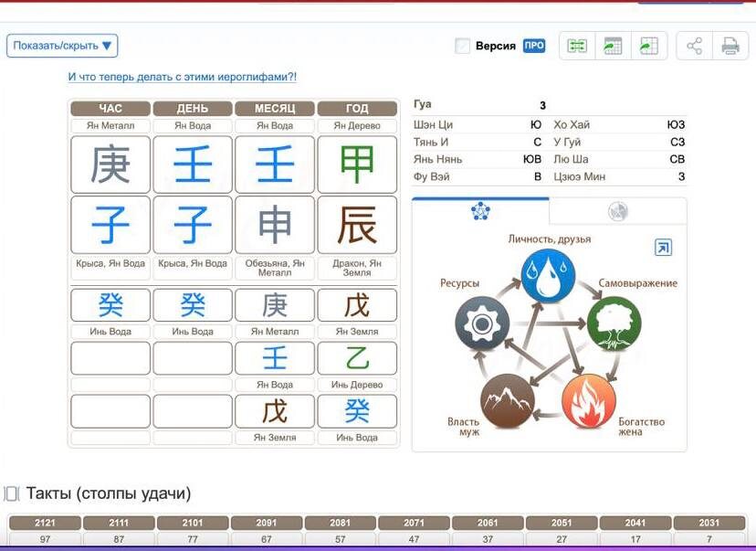Print the chart with printer icon
Screen dimensions: 756x551
[x=730, y=46]
